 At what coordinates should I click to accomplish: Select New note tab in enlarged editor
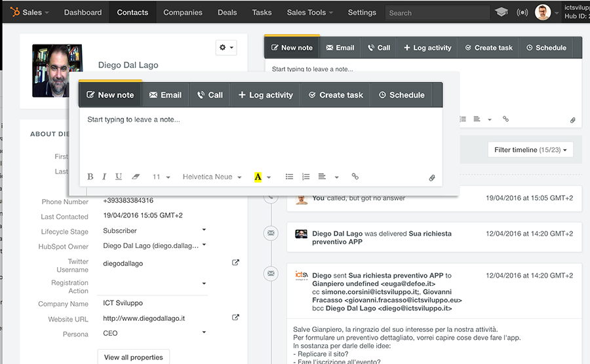click(x=110, y=95)
